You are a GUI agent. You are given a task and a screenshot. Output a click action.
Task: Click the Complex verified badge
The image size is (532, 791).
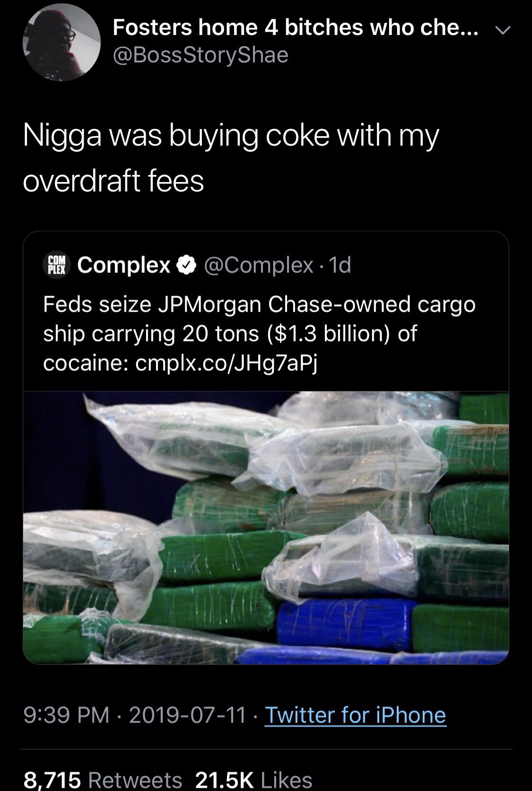[x=186, y=266]
